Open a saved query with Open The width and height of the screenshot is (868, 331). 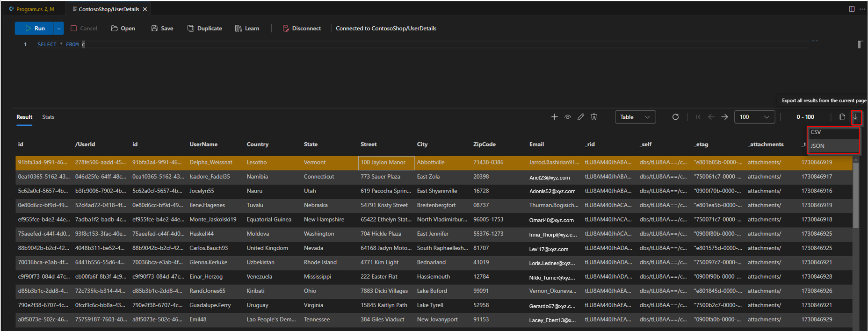point(123,29)
